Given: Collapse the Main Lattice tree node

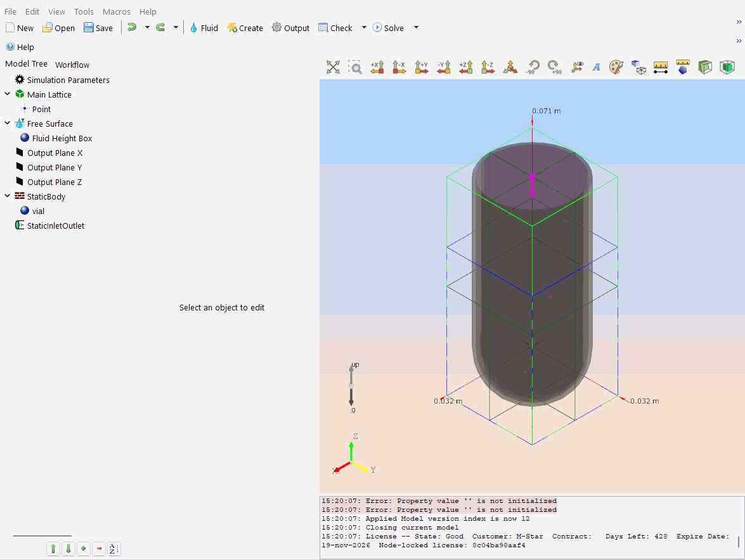Looking at the screenshot, I should click(8, 94).
